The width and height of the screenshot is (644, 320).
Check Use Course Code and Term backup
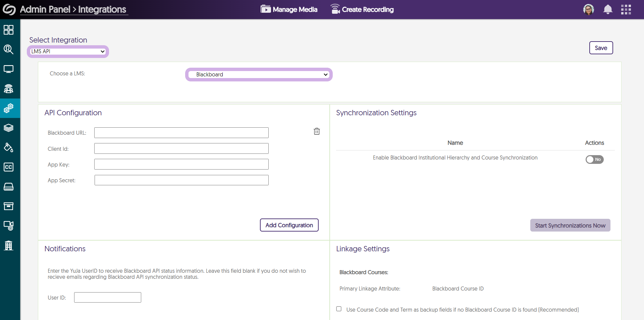tap(339, 309)
